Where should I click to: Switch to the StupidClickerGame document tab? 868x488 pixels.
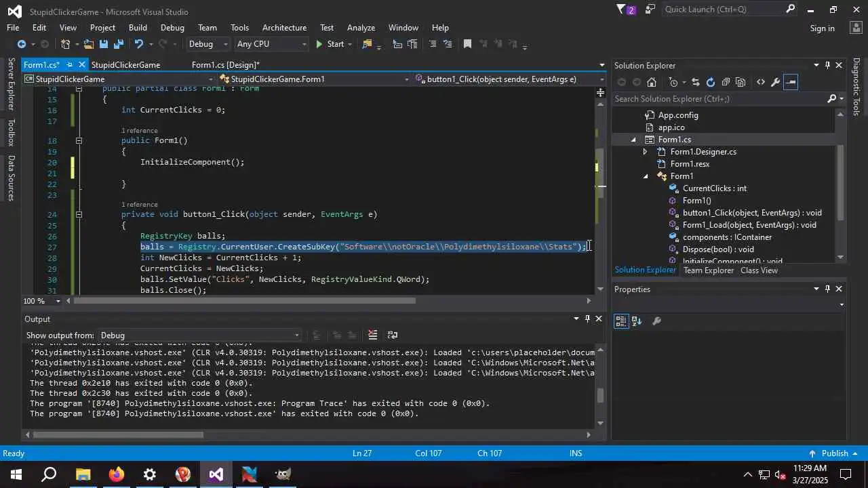(x=125, y=65)
